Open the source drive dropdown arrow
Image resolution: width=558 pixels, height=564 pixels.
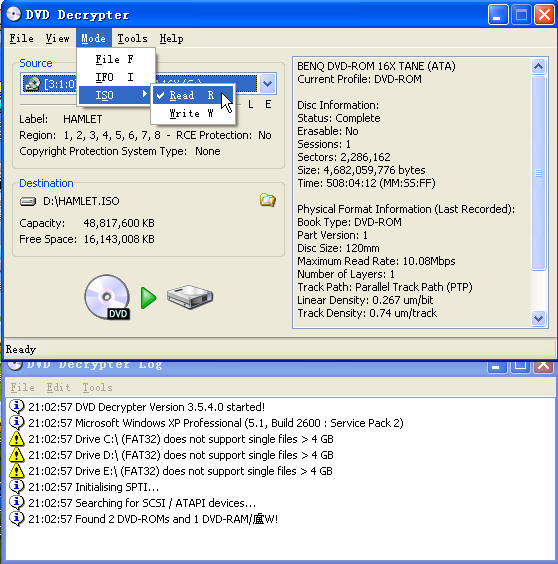[x=267, y=83]
